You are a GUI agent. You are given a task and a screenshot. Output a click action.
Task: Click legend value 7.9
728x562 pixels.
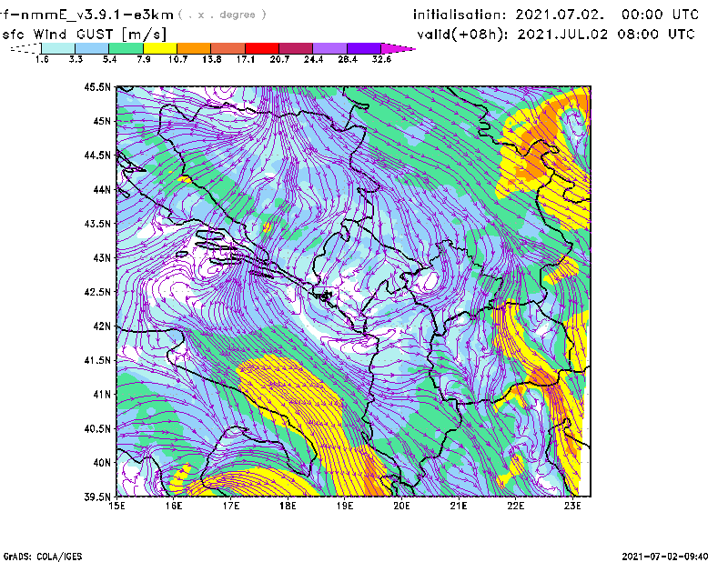[144, 59]
